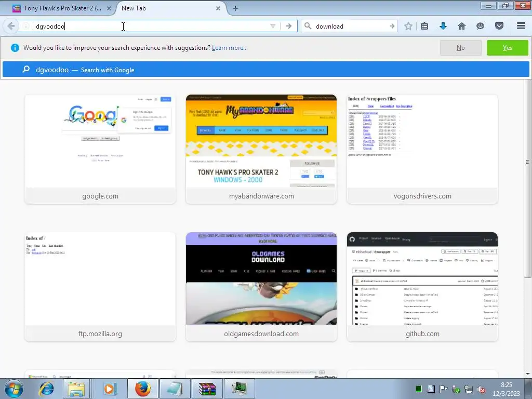Click the info icon in suggestion prompt
This screenshot has width=532, height=399.
click(15, 48)
